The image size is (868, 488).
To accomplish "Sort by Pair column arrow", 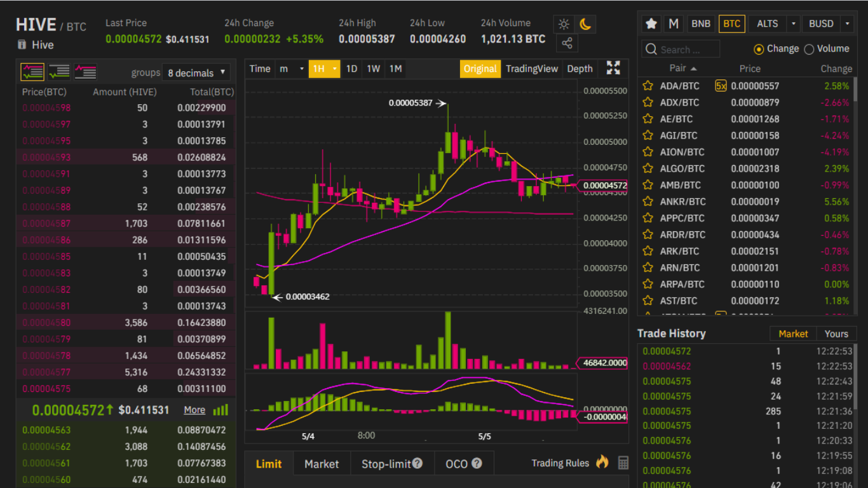I will coord(693,69).
